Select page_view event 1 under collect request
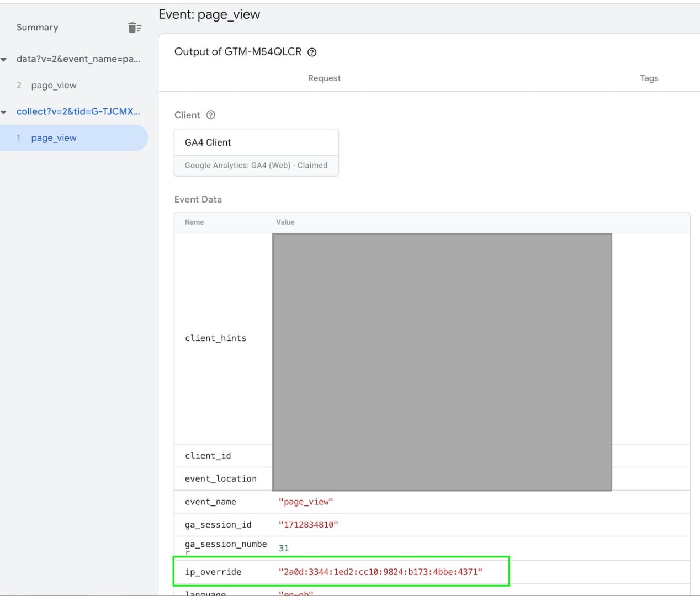 click(54, 137)
